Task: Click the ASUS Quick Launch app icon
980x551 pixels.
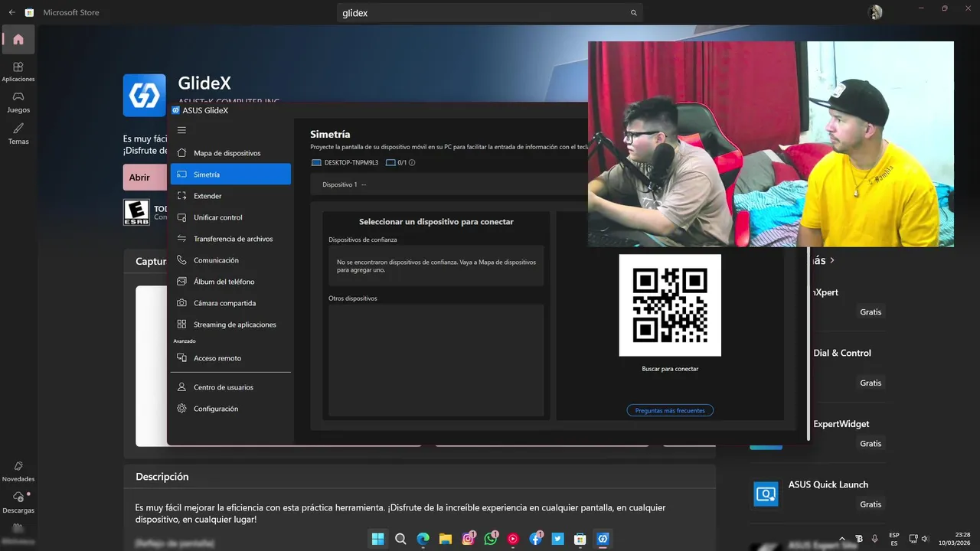Action: click(766, 494)
